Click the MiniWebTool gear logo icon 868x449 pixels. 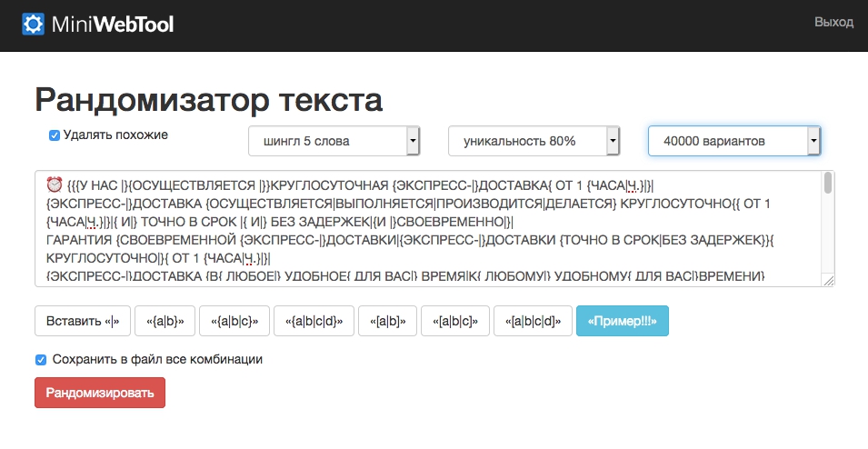point(34,25)
